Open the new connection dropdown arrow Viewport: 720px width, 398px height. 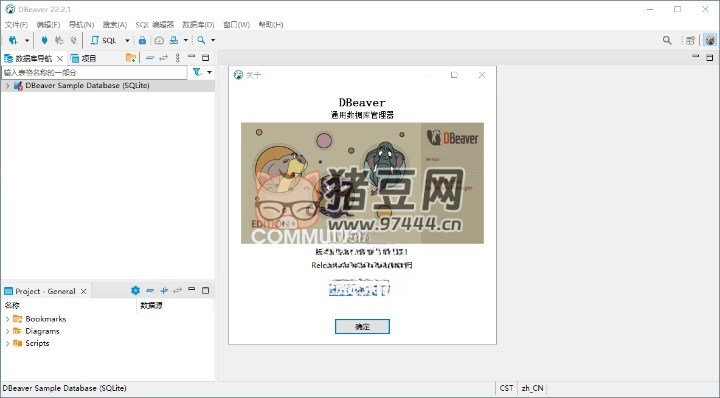27,40
